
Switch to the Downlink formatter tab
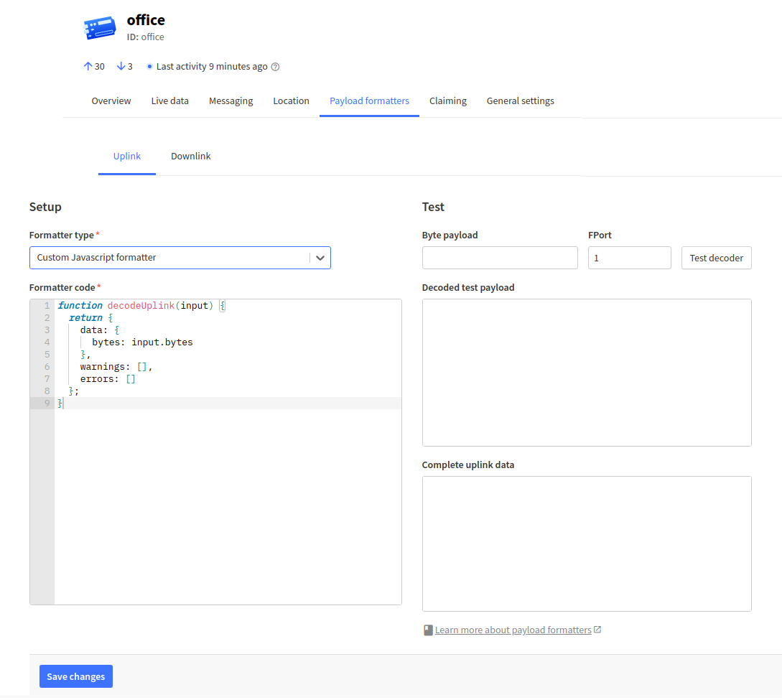pyautogui.click(x=190, y=157)
